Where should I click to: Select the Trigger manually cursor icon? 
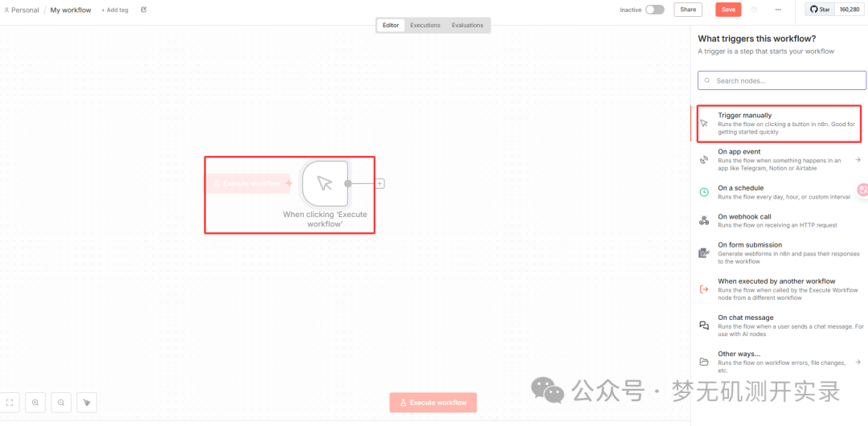click(704, 124)
